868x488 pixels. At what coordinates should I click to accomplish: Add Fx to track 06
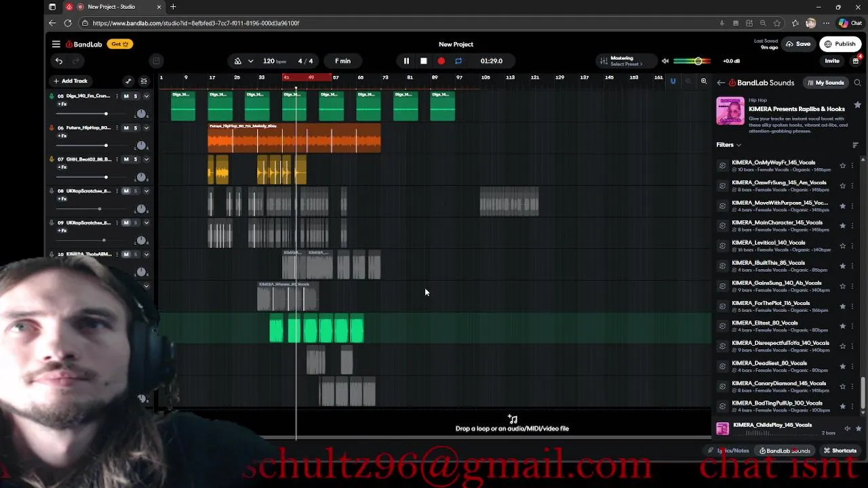point(62,136)
